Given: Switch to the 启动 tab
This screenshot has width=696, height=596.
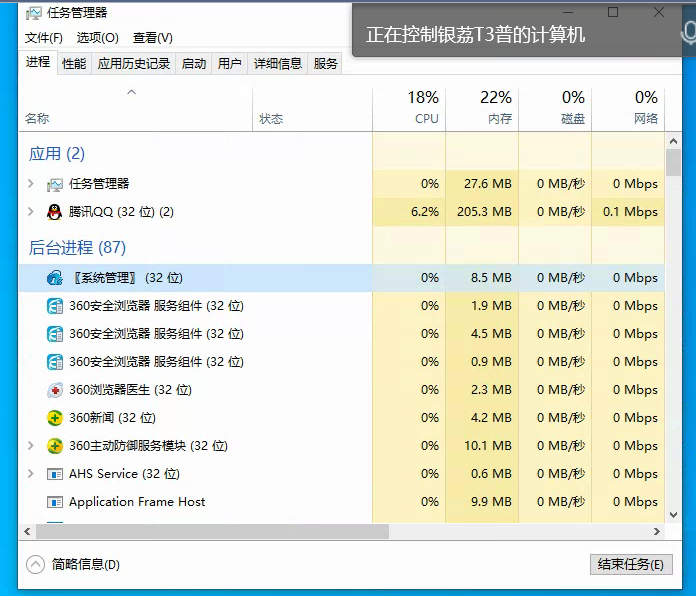Looking at the screenshot, I should pyautogui.click(x=194, y=63).
